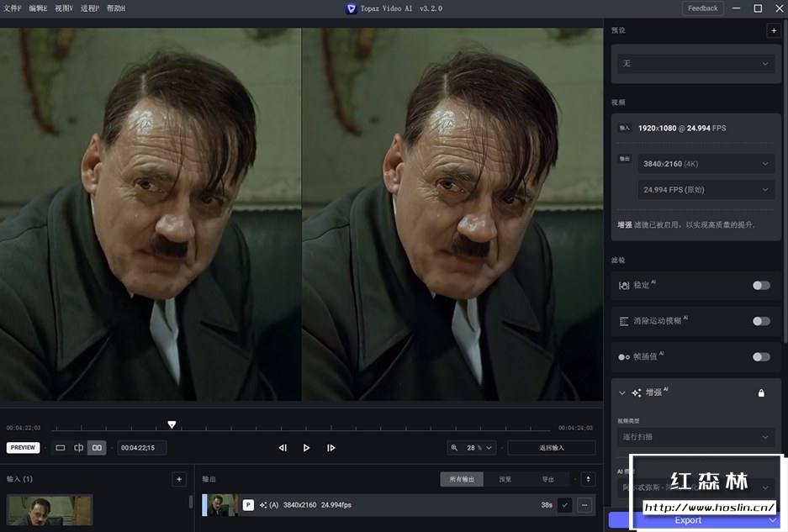Click the 帧插值 frame interpolation icon
The height and width of the screenshot is (532, 788).
click(x=624, y=356)
